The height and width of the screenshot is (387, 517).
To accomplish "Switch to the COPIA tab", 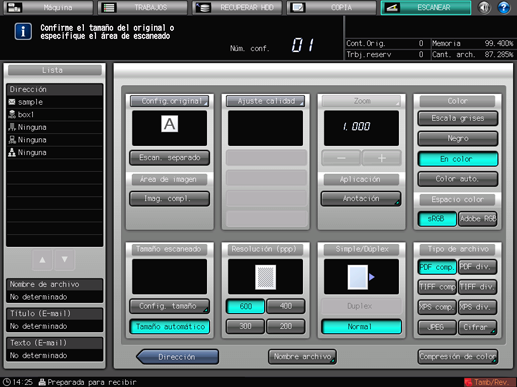I will pos(332,7).
